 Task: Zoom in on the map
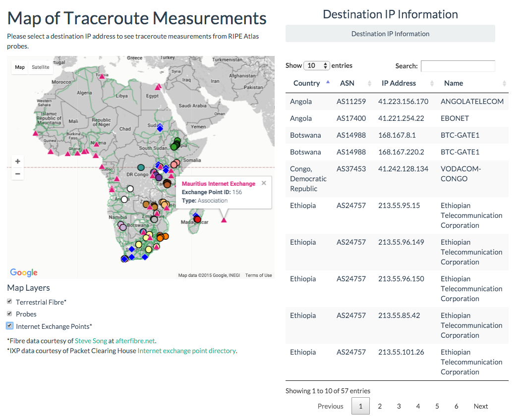coord(18,161)
